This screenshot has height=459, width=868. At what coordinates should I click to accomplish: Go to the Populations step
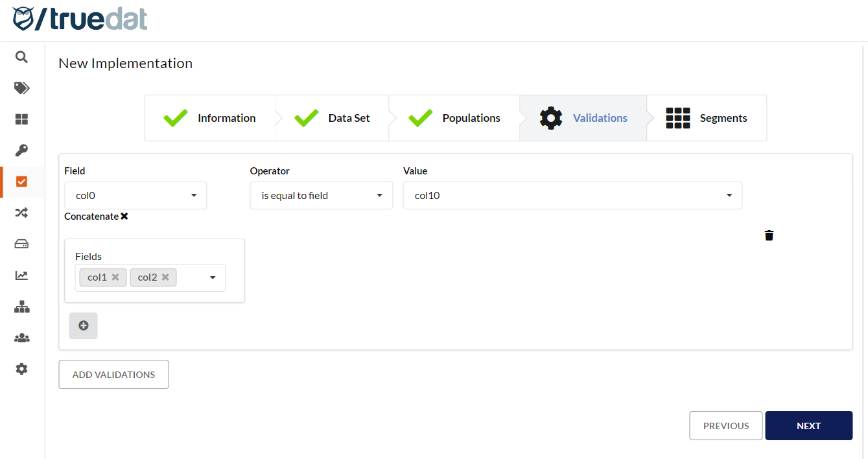coord(454,118)
